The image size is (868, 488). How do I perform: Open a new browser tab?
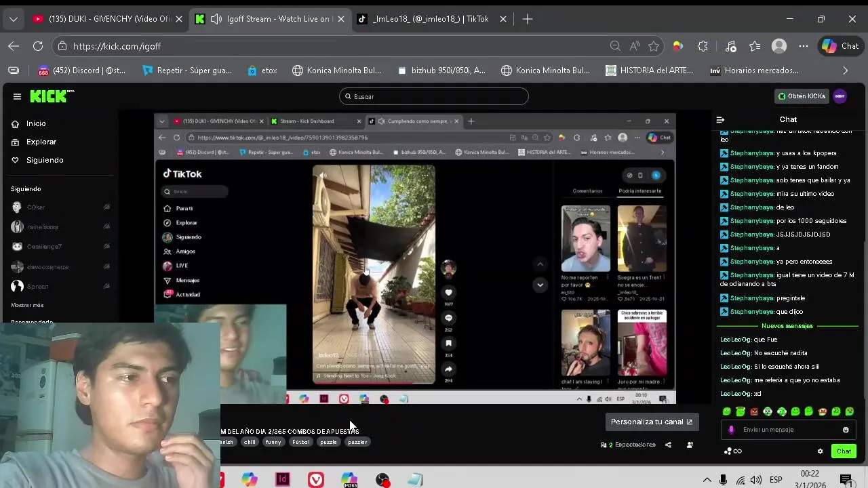[528, 19]
